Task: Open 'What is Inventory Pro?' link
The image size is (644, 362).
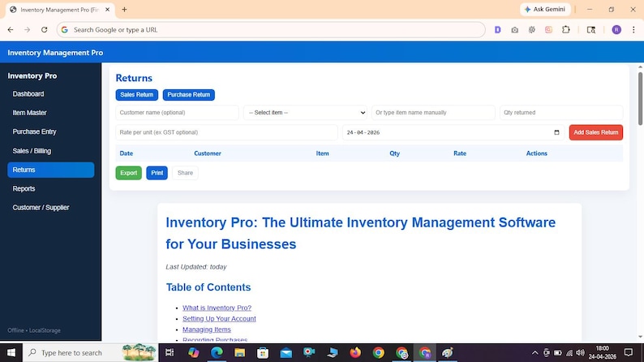Action: click(217, 308)
